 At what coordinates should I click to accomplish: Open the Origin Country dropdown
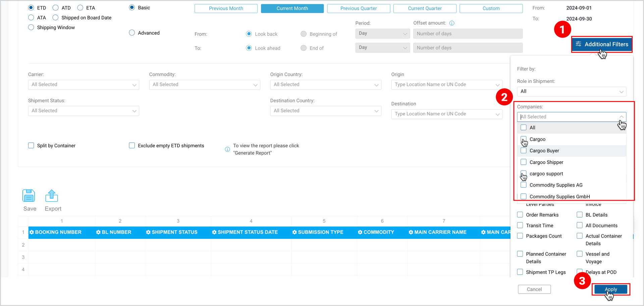tap(326, 85)
